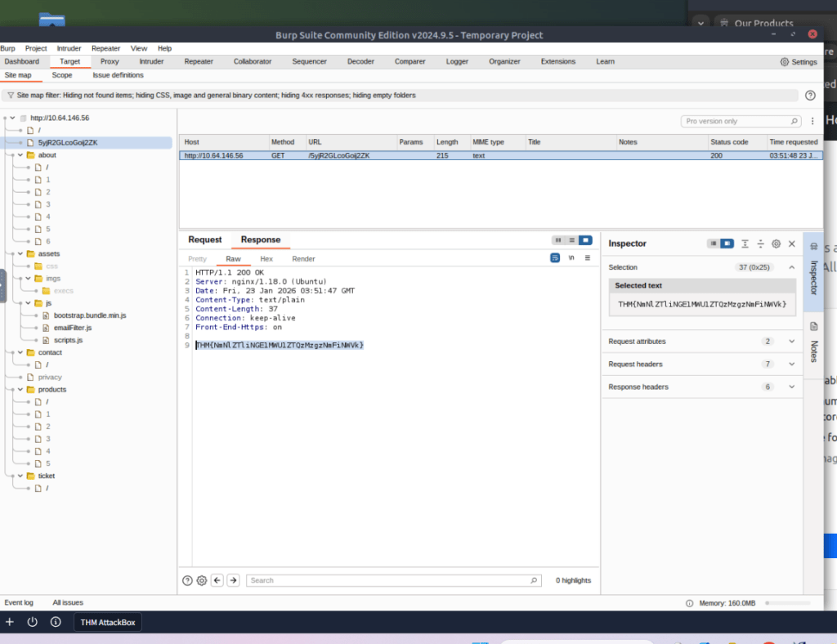The width and height of the screenshot is (837, 644).
Task: Collapse the js folder
Action: 29,303
